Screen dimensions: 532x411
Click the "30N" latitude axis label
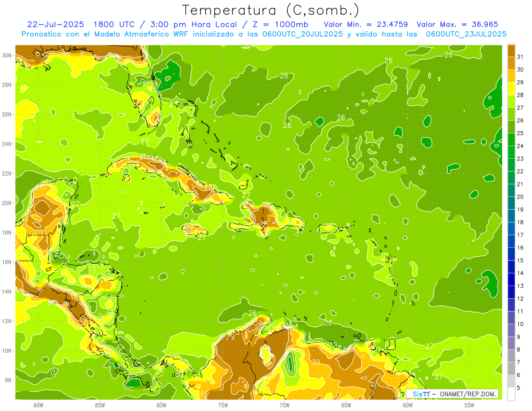click(x=8, y=55)
